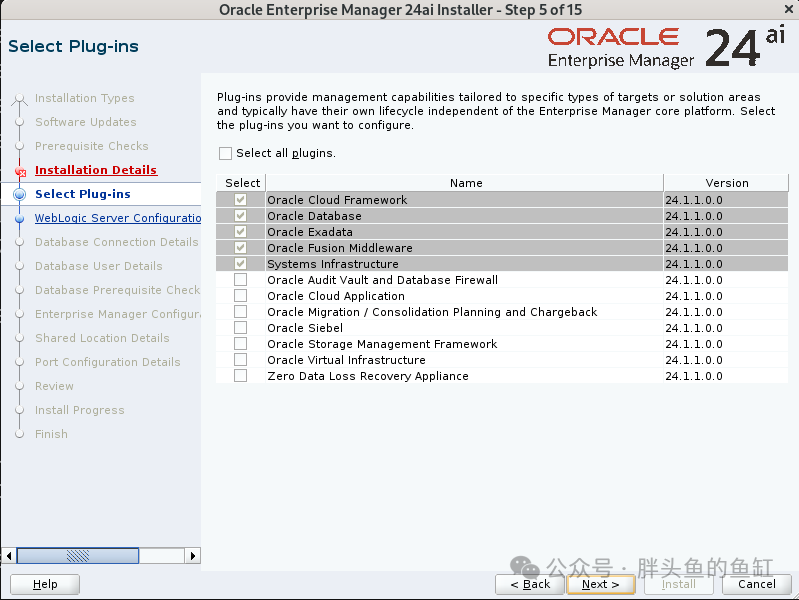799x600 pixels.
Task: Click the Select column header
Action: [241, 182]
